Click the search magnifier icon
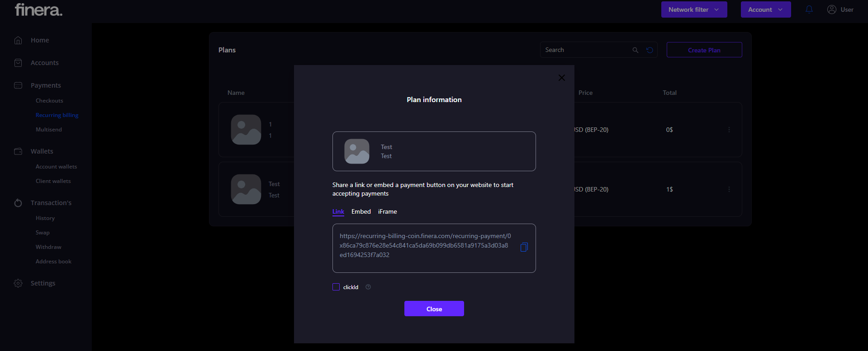 pyautogui.click(x=635, y=50)
